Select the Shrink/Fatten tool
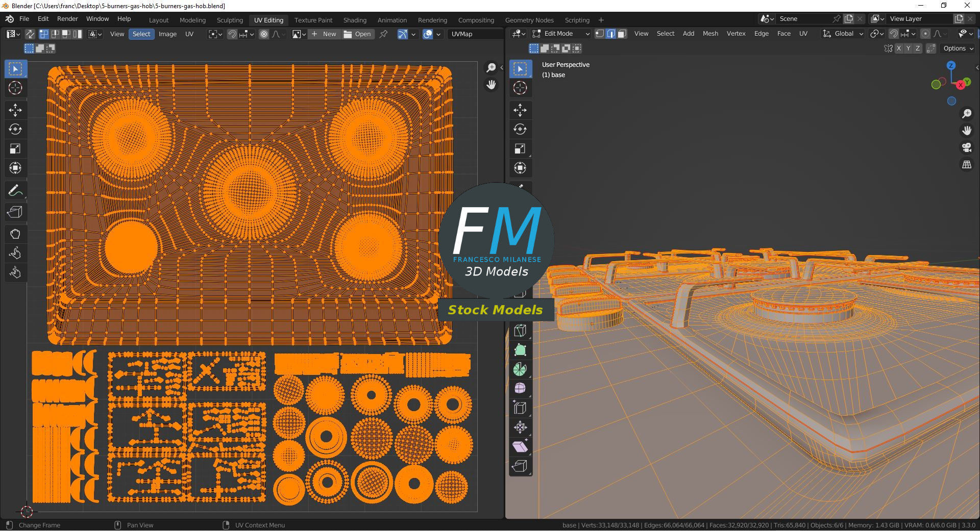The height and width of the screenshot is (531, 980). [x=520, y=427]
